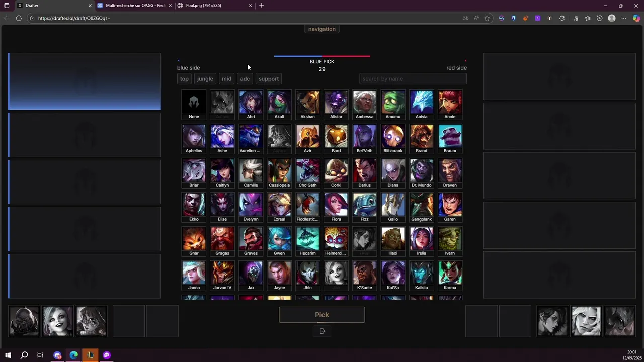Open Windows taskbar search

pos(24,355)
